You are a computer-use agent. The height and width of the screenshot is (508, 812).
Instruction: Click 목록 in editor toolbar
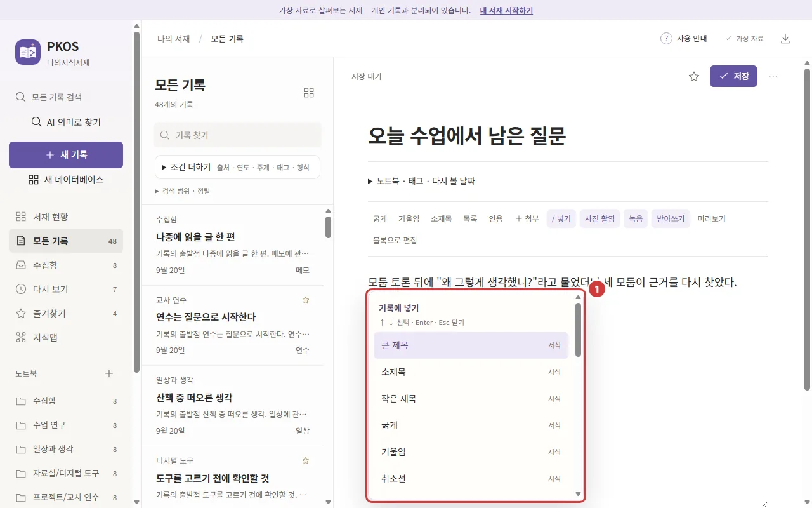470,218
